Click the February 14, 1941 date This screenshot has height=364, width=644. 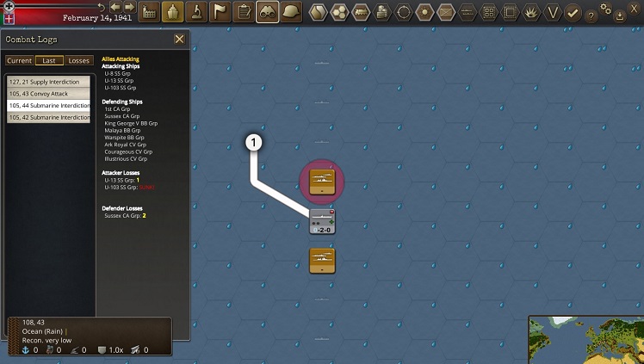tap(97, 18)
